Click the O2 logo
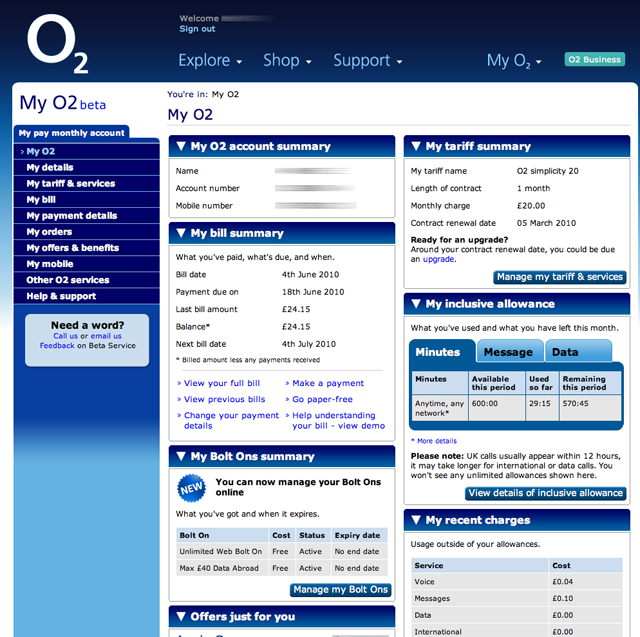The width and height of the screenshot is (640, 637). point(57,44)
